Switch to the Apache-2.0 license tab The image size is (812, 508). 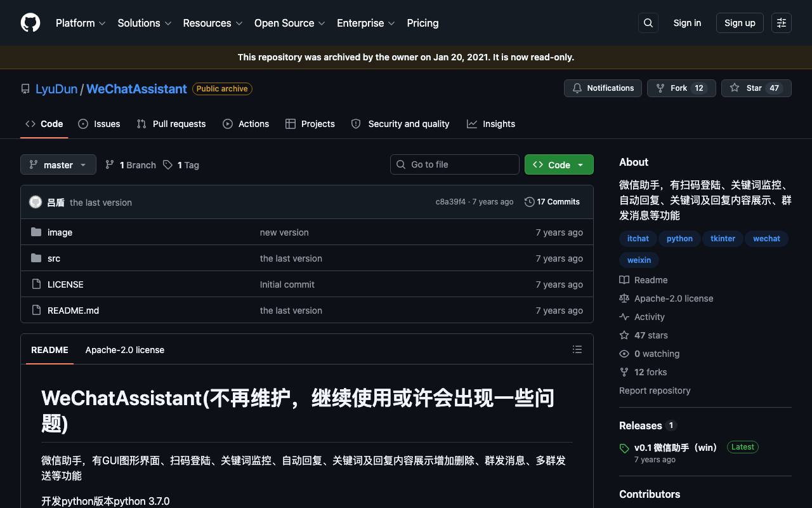pyautogui.click(x=125, y=350)
